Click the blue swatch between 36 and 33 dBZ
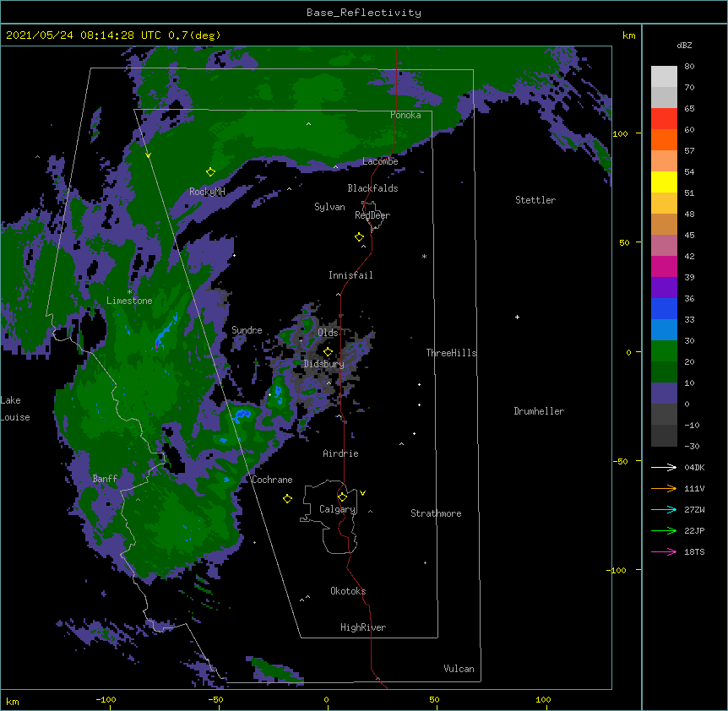 pyautogui.click(x=664, y=308)
